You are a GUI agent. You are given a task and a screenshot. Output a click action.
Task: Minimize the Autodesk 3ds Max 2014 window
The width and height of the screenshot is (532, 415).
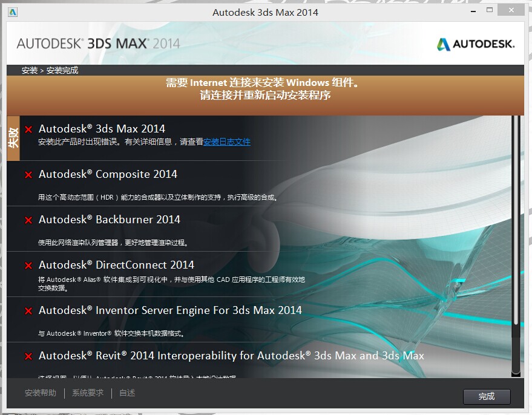click(473, 11)
